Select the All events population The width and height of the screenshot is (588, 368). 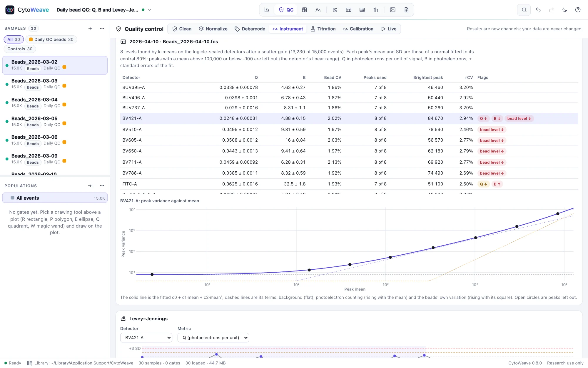point(55,198)
